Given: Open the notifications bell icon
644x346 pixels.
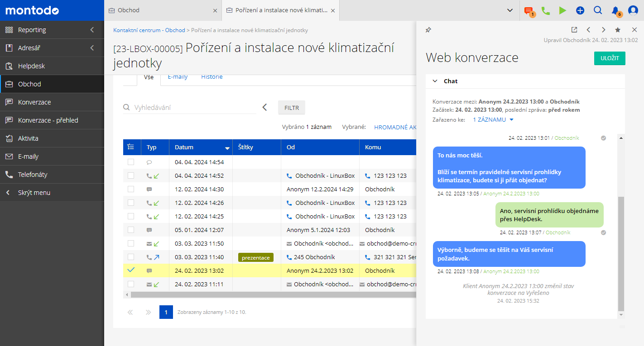Looking at the screenshot, I should click(x=615, y=10).
